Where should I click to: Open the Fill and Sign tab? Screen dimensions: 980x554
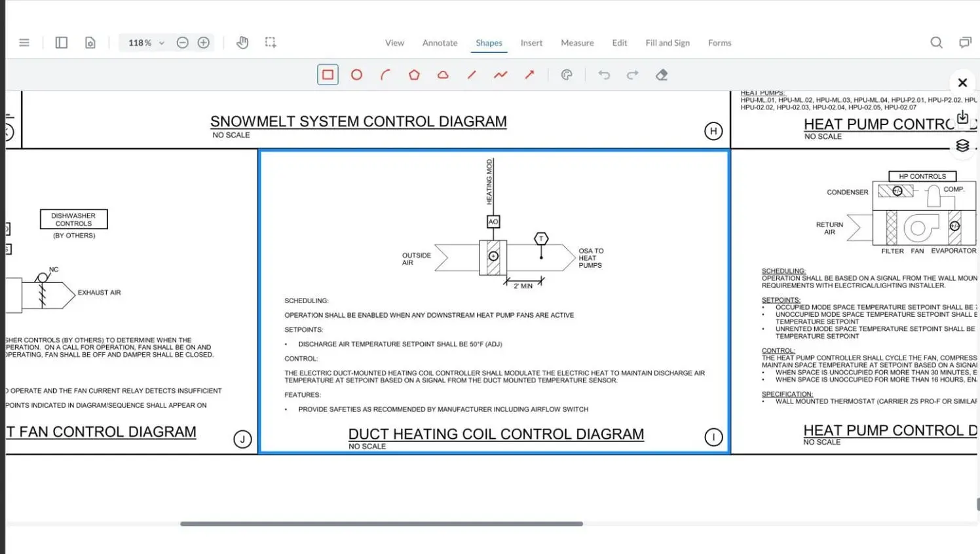point(668,43)
